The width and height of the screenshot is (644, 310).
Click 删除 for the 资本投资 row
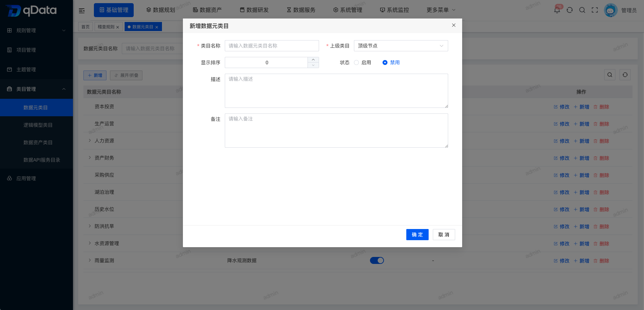(x=601, y=107)
